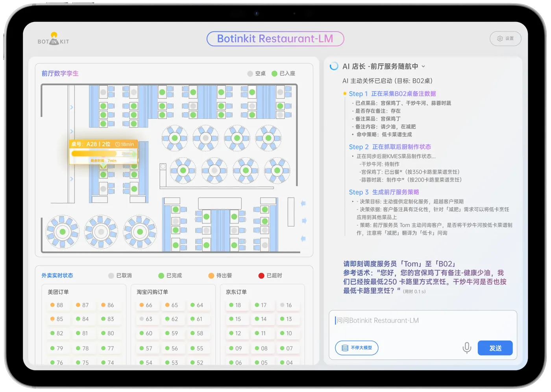The image size is (551, 392).
Task: Click the 美团订单 column header
Action: (x=58, y=292)
